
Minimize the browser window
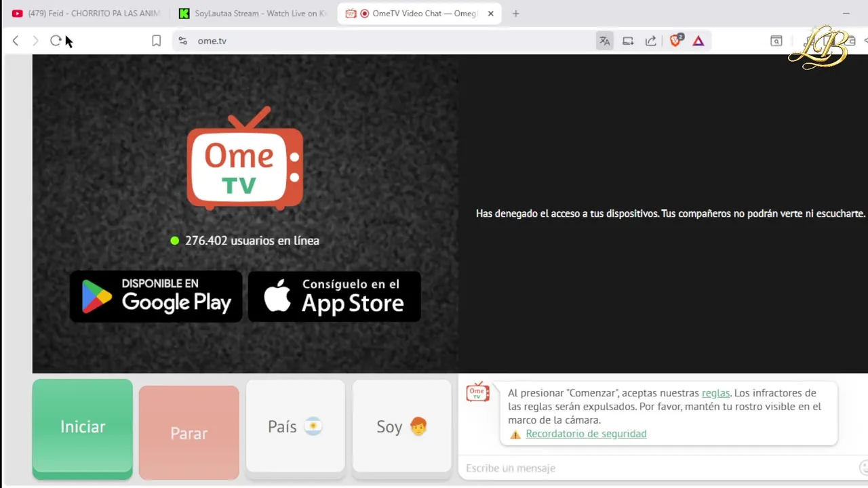click(x=846, y=13)
